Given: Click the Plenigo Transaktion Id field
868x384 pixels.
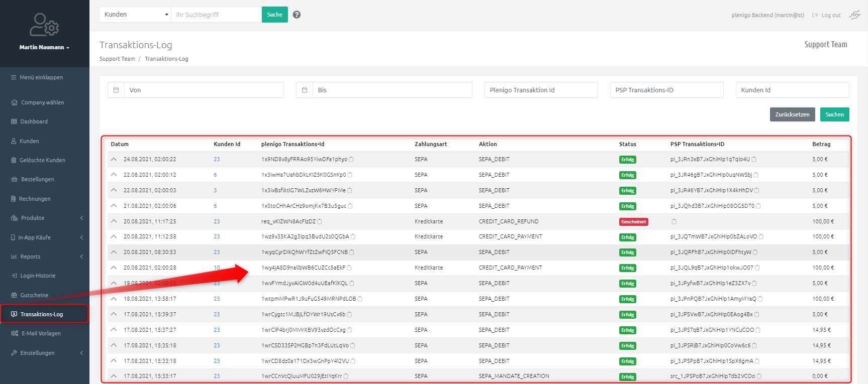Looking at the screenshot, I should click(541, 90).
